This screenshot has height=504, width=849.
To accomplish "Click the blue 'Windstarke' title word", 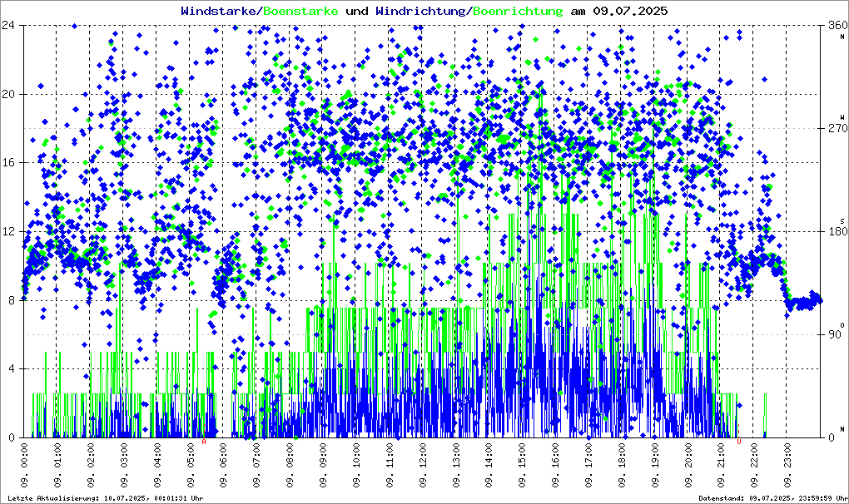I will [x=218, y=12].
